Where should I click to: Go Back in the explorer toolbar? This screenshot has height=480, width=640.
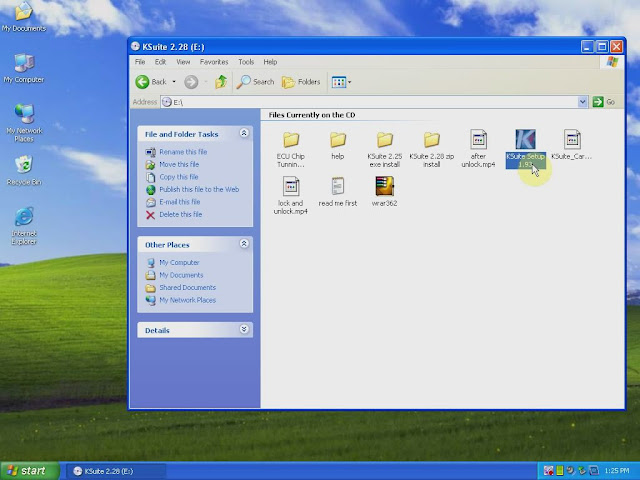[x=151, y=82]
